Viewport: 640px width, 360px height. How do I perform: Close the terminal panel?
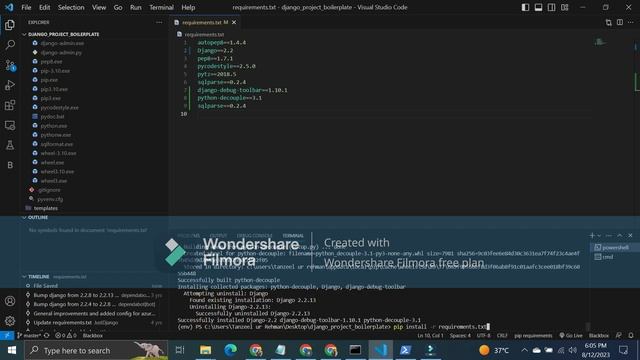(x=630, y=236)
